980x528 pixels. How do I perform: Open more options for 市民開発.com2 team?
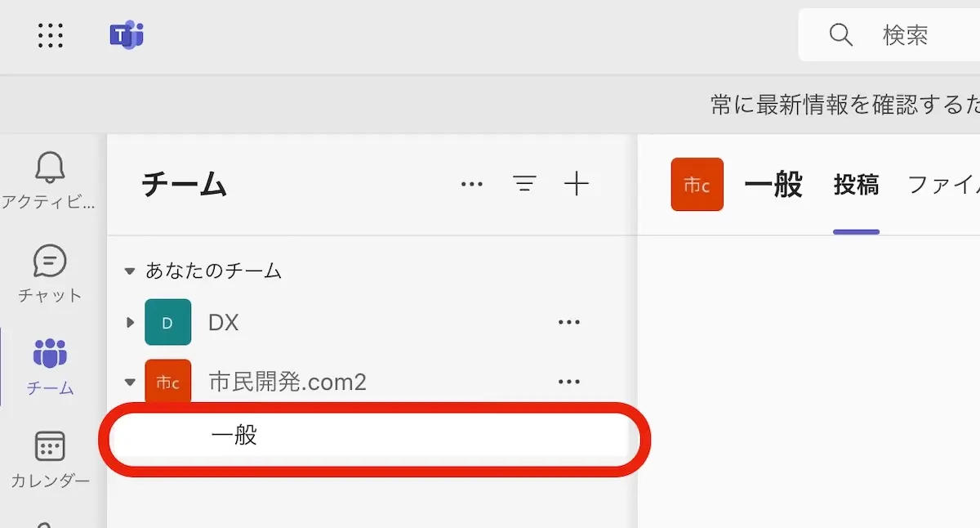[568, 382]
